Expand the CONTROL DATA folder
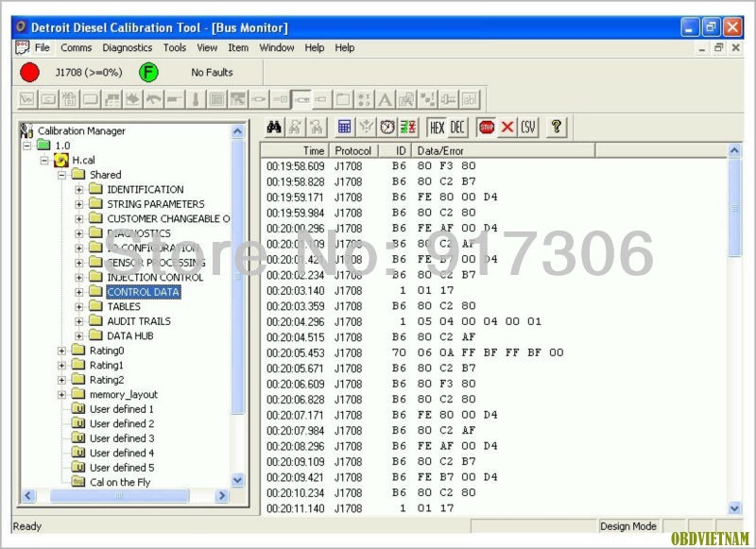Screen dimensions: 756x549 [x=79, y=292]
